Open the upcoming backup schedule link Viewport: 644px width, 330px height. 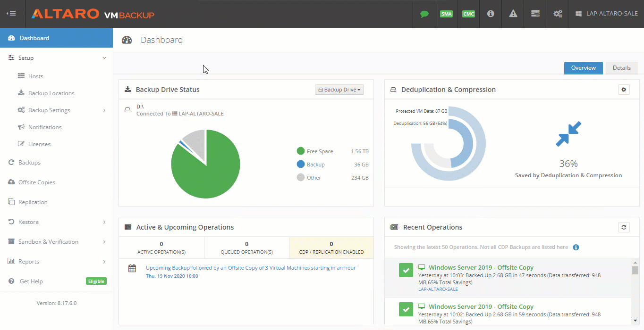coord(251,268)
